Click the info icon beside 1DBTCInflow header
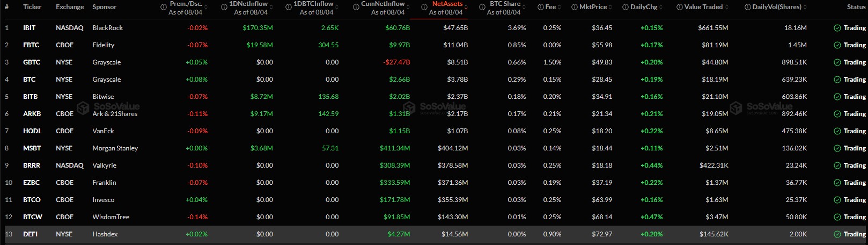 click(288, 7)
